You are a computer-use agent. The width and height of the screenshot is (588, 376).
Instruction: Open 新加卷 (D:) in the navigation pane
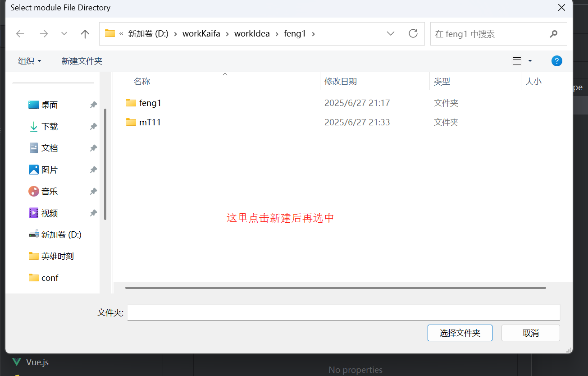coord(61,234)
